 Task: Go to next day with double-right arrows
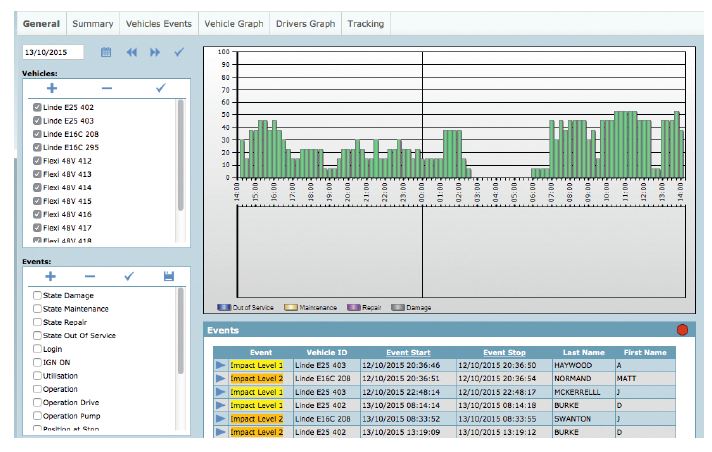point(155,52)
